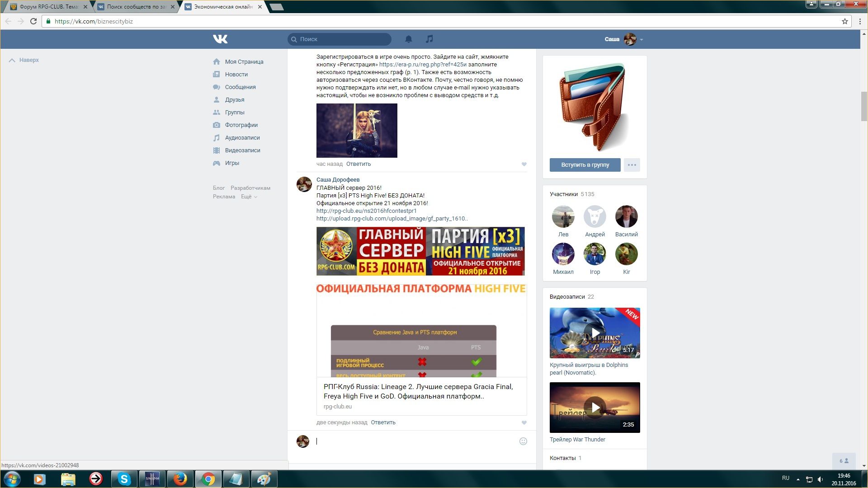Viewport: 868px width, 488px height.
Task: Like the comment posted час назад
Action: click(x=524, y=164)
